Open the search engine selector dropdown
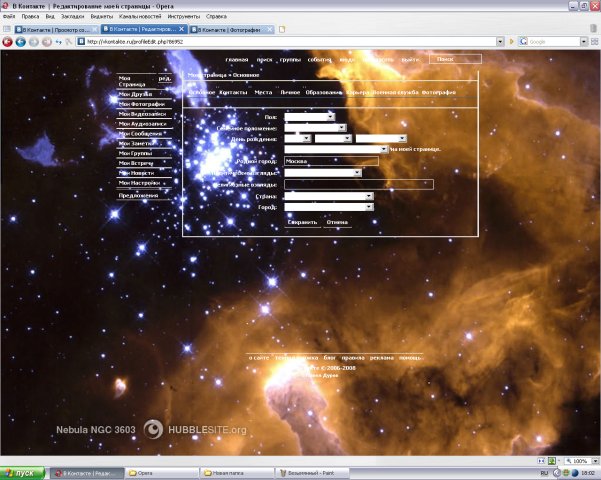Screen dimensions: 601x480 coord(584,41)
